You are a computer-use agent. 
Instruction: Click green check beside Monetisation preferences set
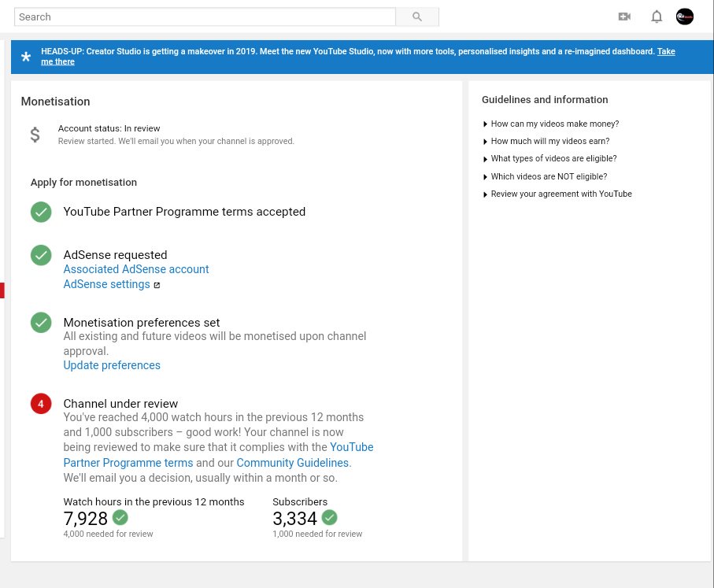[x=41, y=323]
